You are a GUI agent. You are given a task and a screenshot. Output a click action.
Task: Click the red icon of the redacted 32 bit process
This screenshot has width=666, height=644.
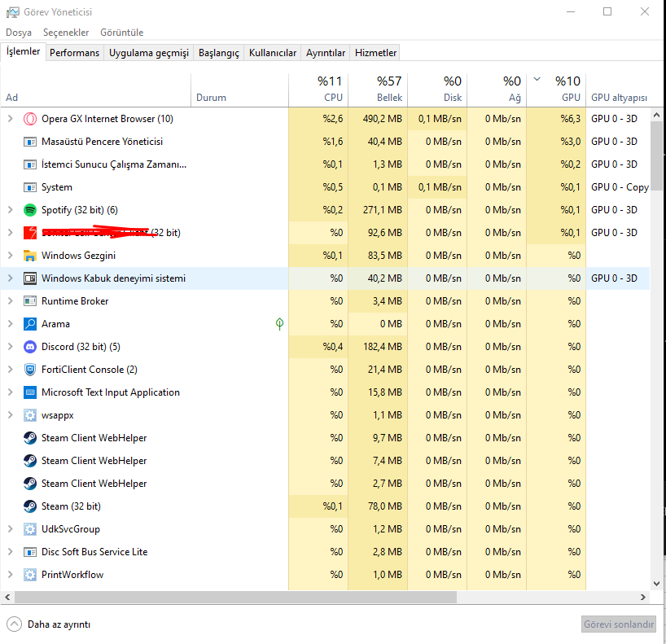30,233
